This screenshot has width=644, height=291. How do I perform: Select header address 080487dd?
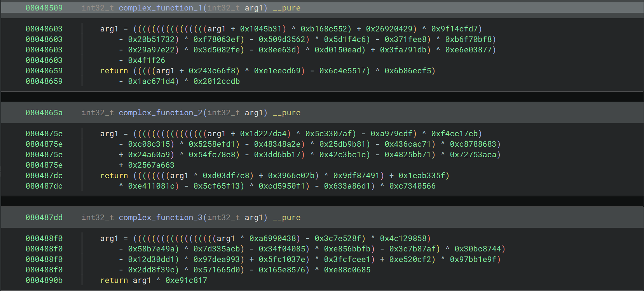click(44, 218)
